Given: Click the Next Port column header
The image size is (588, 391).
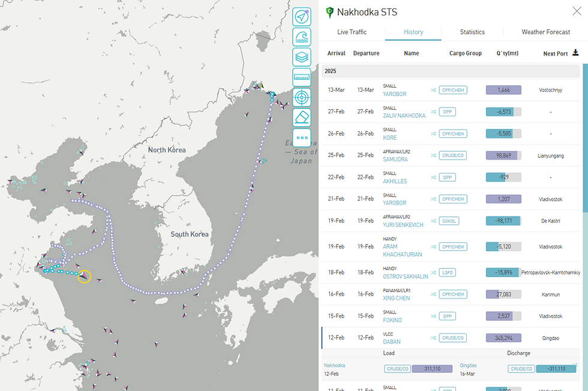Looking at the screenshot, I should pyautogui.click(x=556, y=53).
